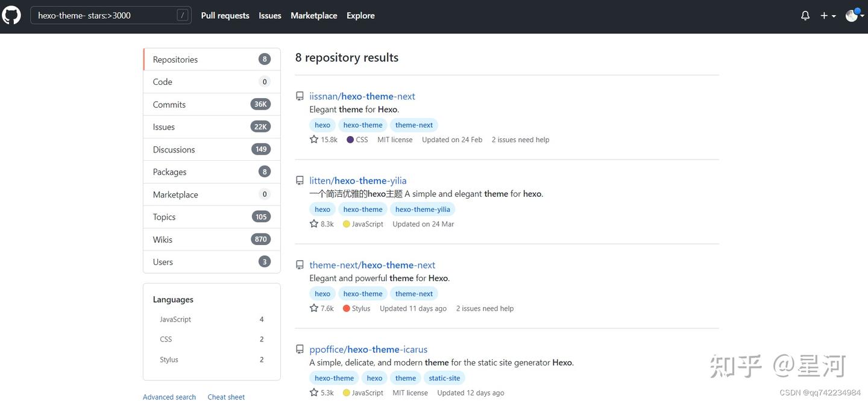This screenshot has width=868, height=401.
Task: Select the hexo-theme topic tag
Action: point(362,125)
